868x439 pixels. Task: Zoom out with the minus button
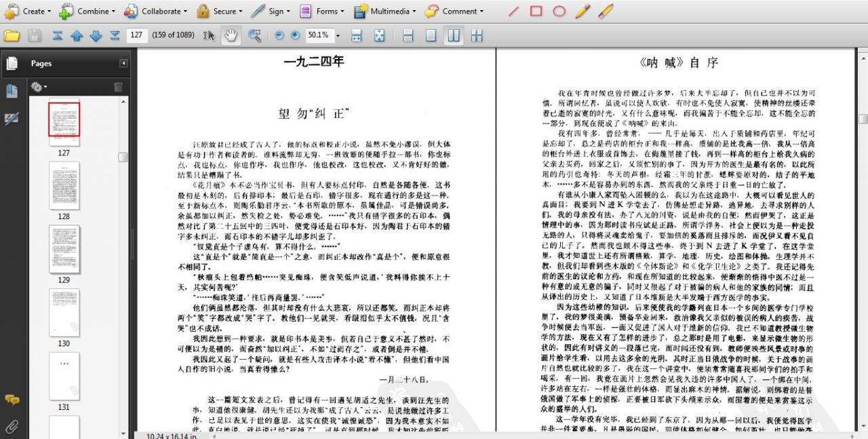pyautogui.click(x=279, y=35)
